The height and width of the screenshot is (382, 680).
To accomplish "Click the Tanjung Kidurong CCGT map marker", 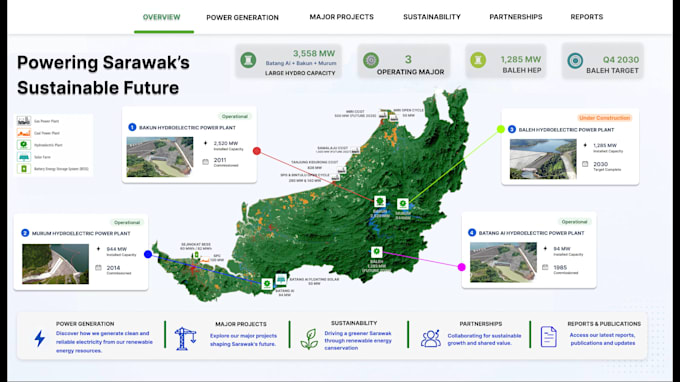I will [342, 170].
